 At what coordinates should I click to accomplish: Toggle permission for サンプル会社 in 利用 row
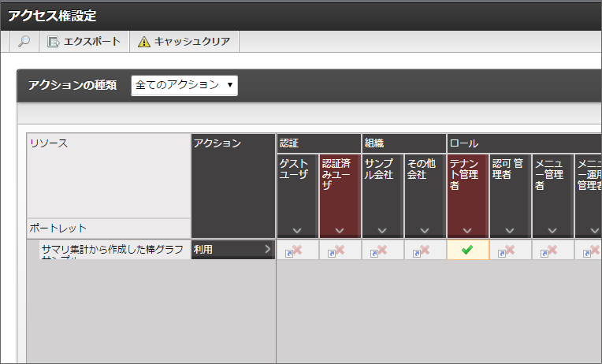pos(383,250)
